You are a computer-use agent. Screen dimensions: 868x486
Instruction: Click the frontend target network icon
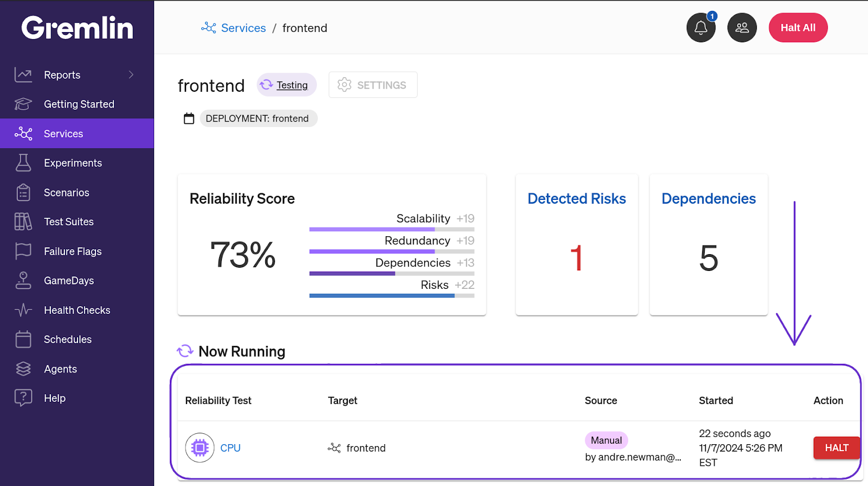point(334,448)
